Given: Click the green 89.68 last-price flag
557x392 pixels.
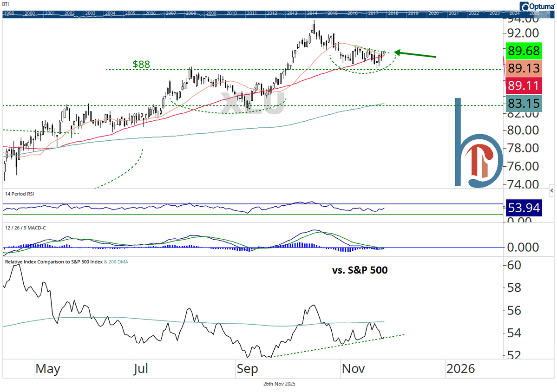Looking at the screenshot, I should [524, 51].
